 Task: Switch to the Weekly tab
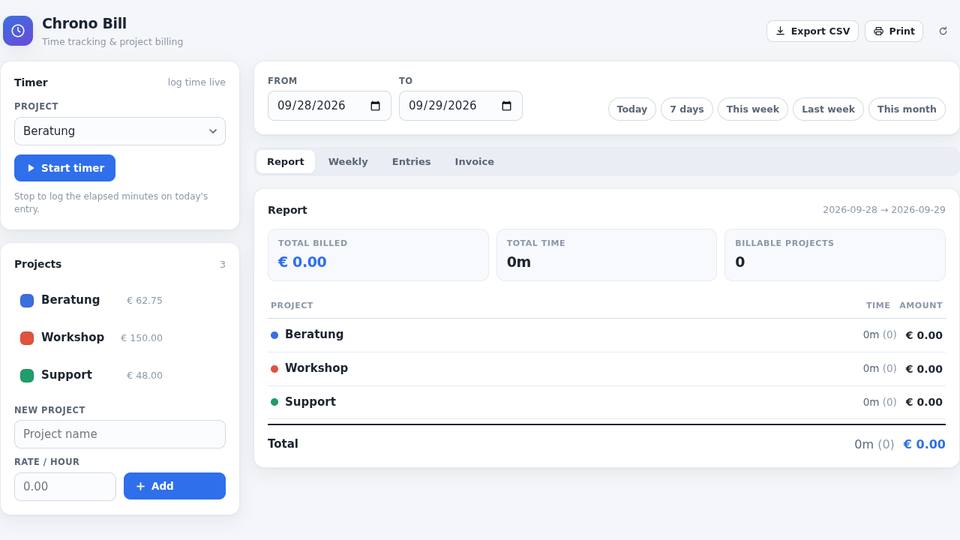tap(348, 162)
